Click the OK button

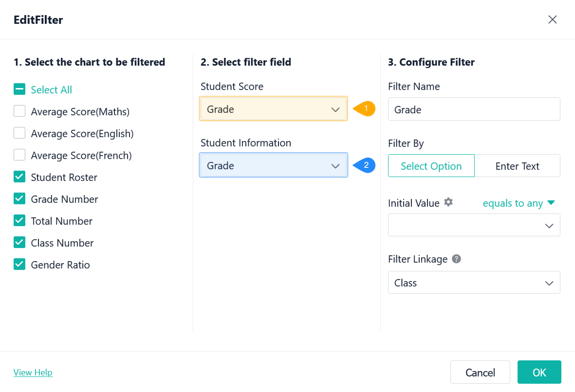pyautogui.click(x=539, y=372)
